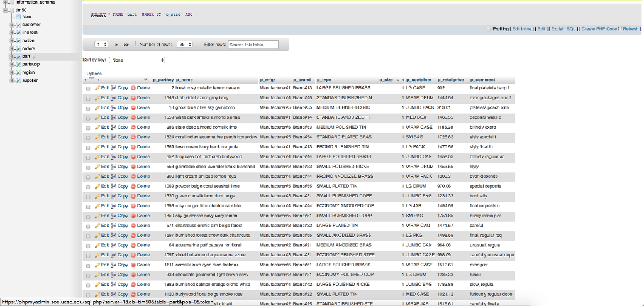This screenshot has height=306, width=644.
Task: Sort by p_container column header
Action: [x=419, y=80]
